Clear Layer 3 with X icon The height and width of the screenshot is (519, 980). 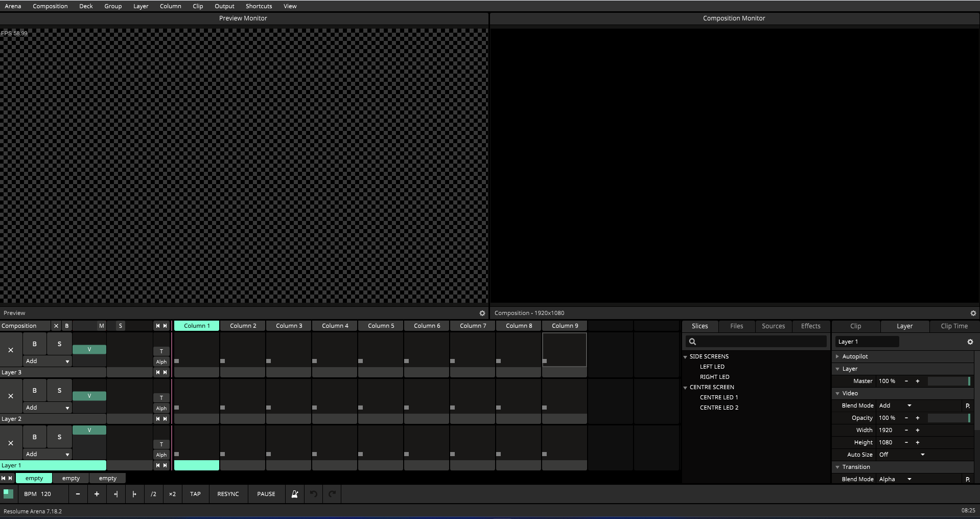[x=11, y=350]
